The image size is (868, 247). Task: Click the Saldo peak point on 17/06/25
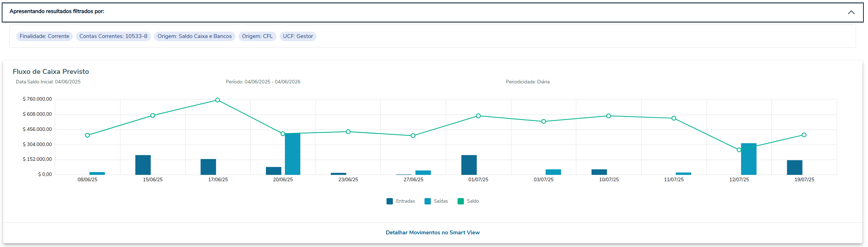tap(218, 100)
